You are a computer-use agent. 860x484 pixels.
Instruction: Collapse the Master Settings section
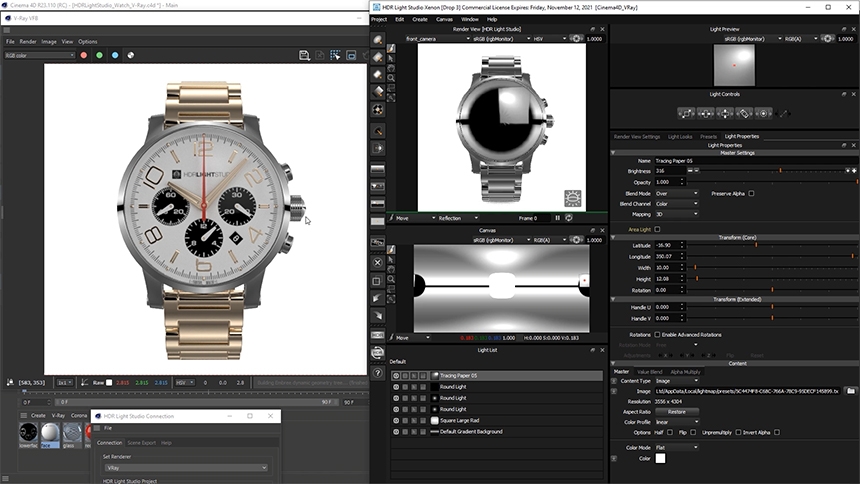click(x=613, y=153)
